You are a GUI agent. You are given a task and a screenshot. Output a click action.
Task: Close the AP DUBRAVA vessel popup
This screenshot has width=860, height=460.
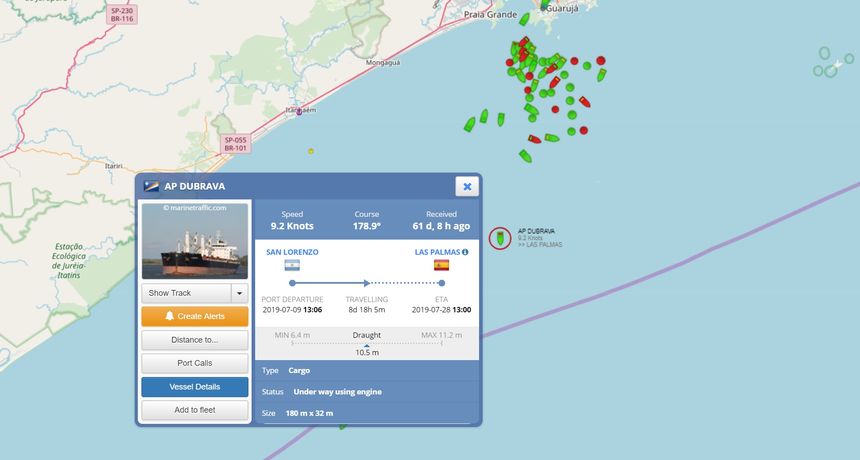(x=467, y=186)
